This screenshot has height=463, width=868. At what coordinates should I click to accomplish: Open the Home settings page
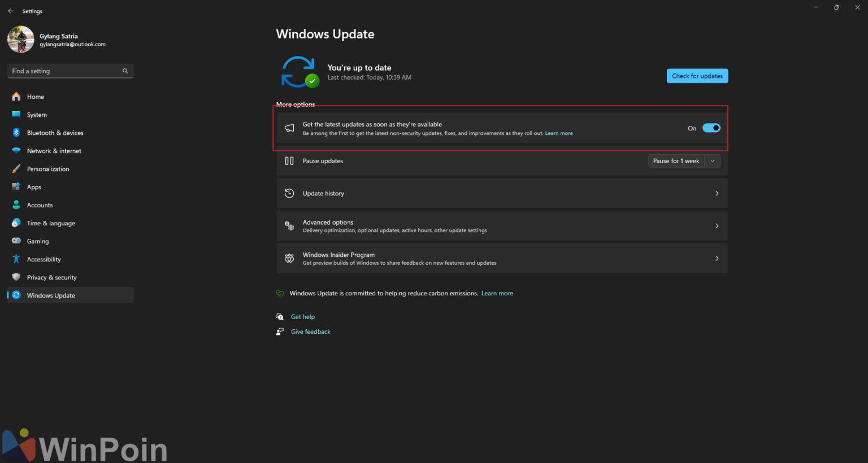(71, 97)
